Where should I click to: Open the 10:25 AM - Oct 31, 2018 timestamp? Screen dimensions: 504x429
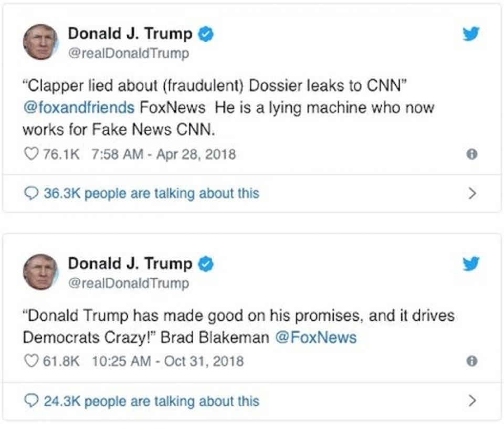pyautogui.click(x=167, y=361)
